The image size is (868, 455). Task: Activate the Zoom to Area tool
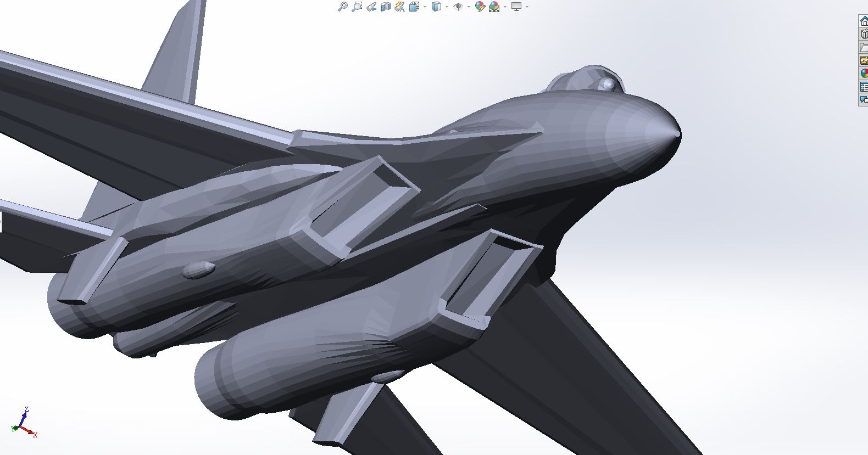(x=357, y=7)
